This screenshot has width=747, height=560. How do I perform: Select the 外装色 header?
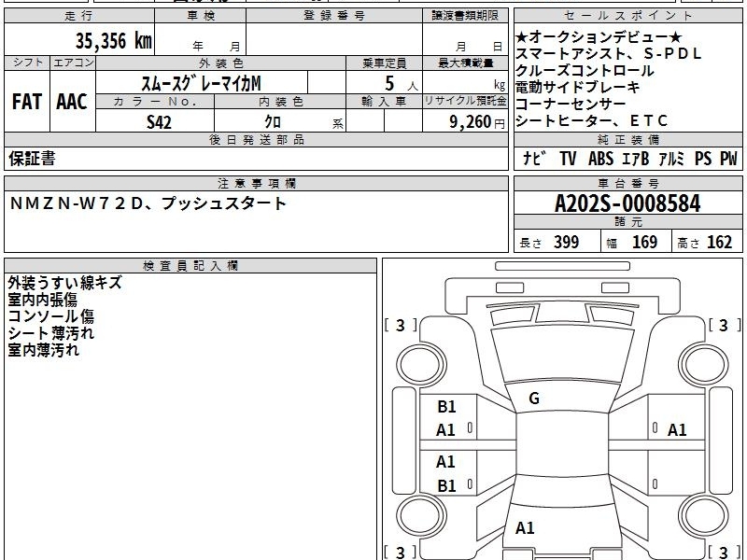(221, 63)
